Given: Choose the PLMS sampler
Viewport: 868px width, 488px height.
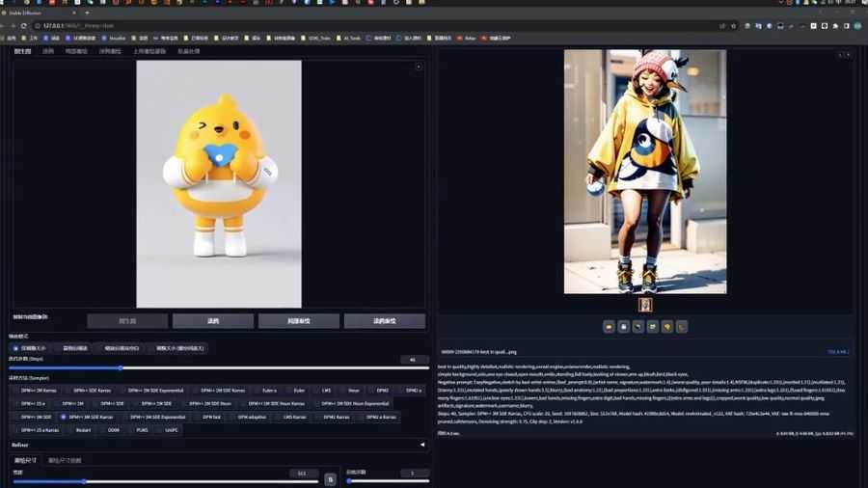Looking at the screenshot, I should point(142,430).
